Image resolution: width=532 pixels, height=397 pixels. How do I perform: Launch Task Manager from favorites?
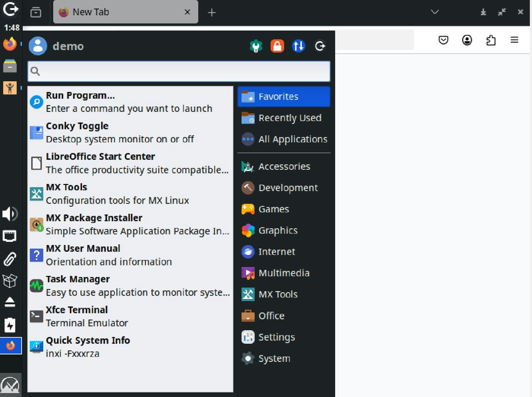click(130, 285)
